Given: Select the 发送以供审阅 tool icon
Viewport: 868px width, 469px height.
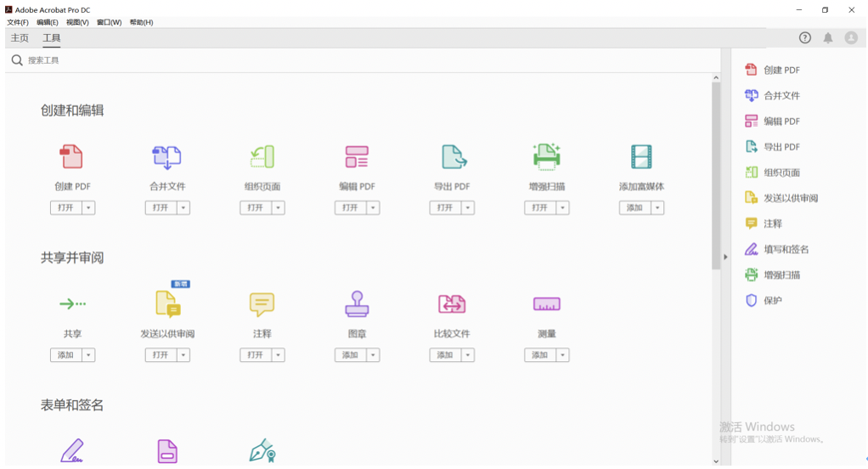Looking at the screenshot, I should 167,303.
